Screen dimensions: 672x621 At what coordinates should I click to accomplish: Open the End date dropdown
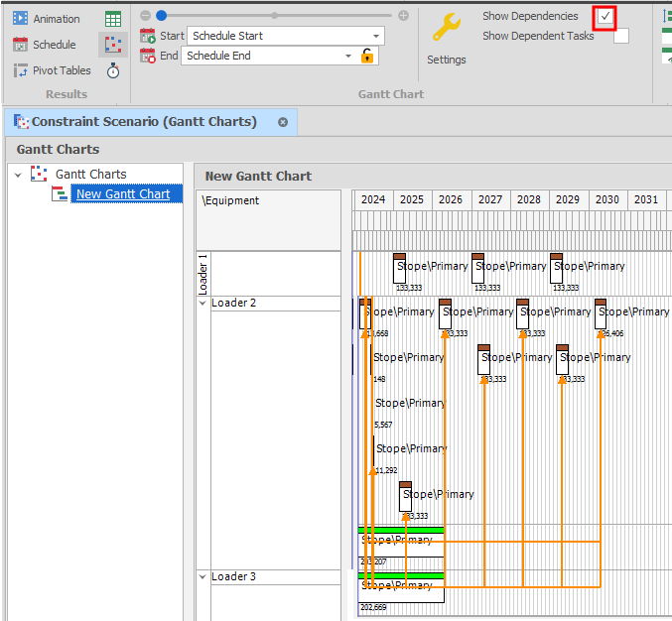point(348,56)
